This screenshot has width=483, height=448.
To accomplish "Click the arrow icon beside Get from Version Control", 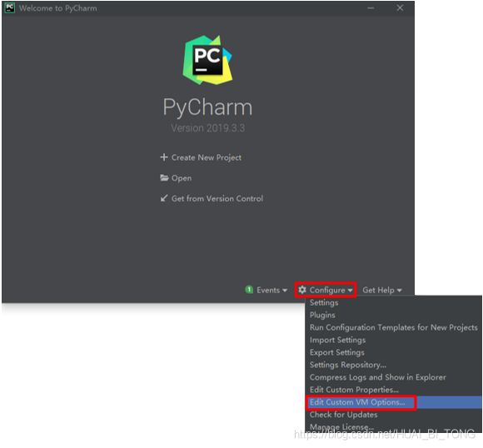I will point(164,198).
